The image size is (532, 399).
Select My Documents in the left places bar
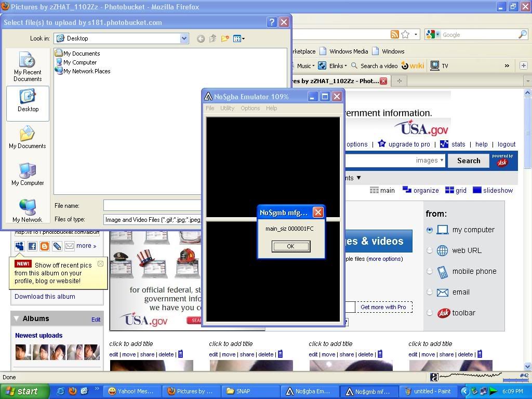point(28,137)
